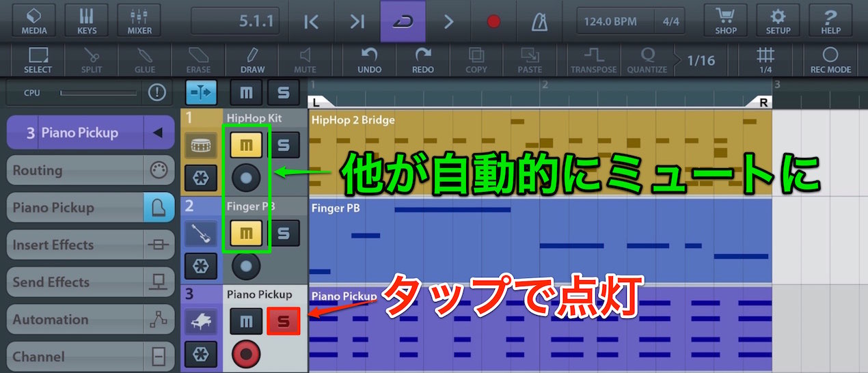Freeze the HipHop Kit track
868x373 pixels.
201,177
